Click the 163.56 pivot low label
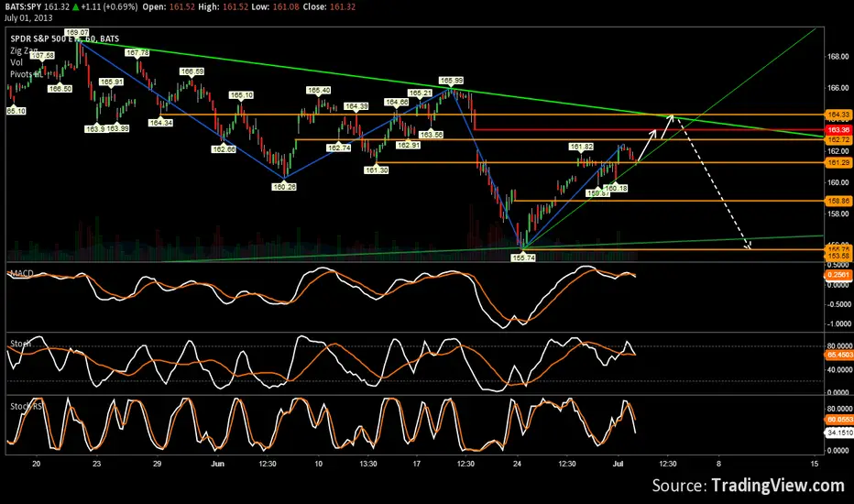This screenshot has width=854, height=504. click(x=431, y=134)
